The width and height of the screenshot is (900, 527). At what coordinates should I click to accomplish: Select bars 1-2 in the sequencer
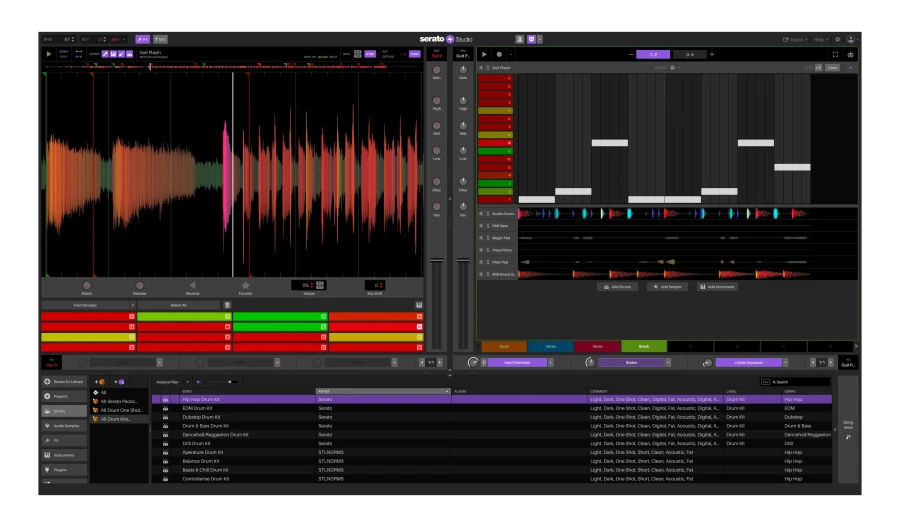[x=653, y=55]
